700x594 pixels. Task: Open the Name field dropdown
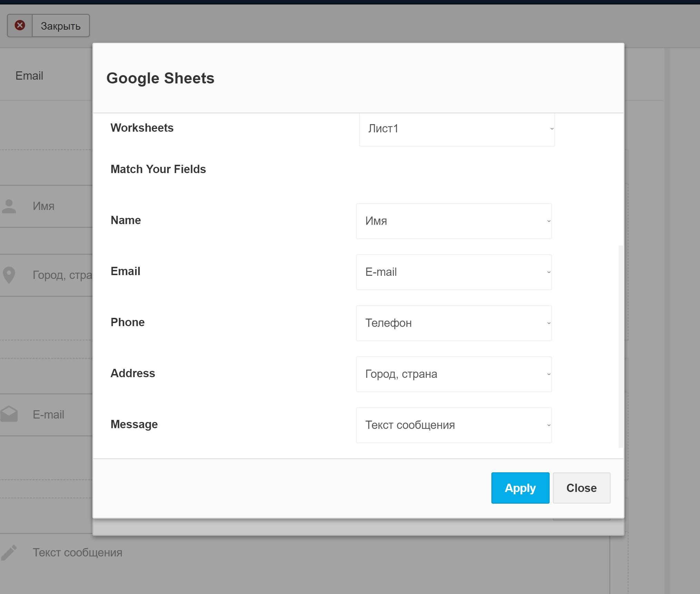[454, 221]
